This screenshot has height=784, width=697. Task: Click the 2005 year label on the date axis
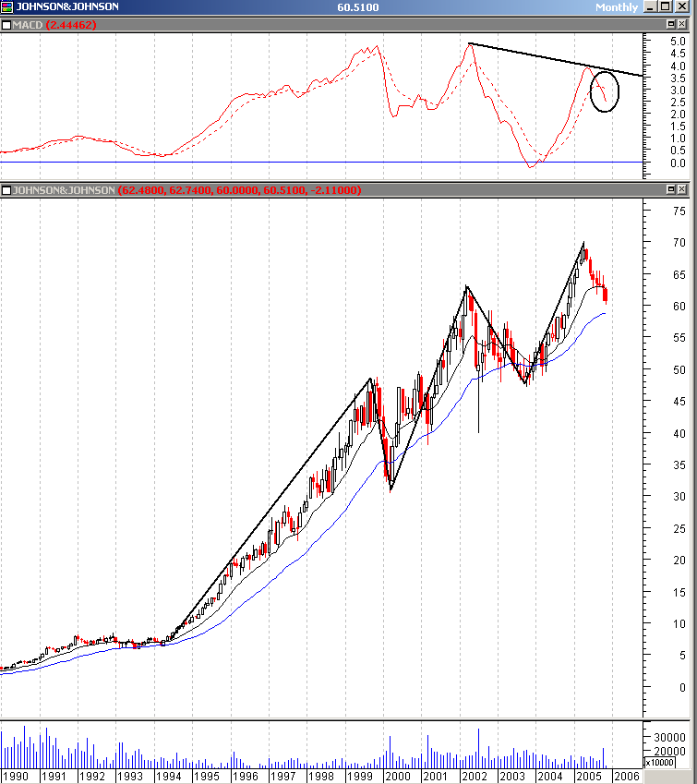click(x=588, y=776)
